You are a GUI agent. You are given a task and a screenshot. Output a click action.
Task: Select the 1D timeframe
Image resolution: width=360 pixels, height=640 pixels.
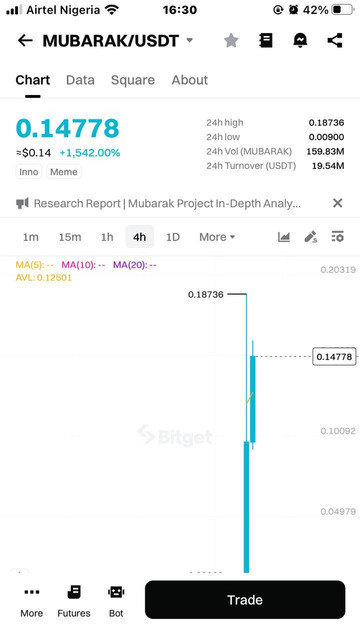pyautogui.click(x=173, y=237)
